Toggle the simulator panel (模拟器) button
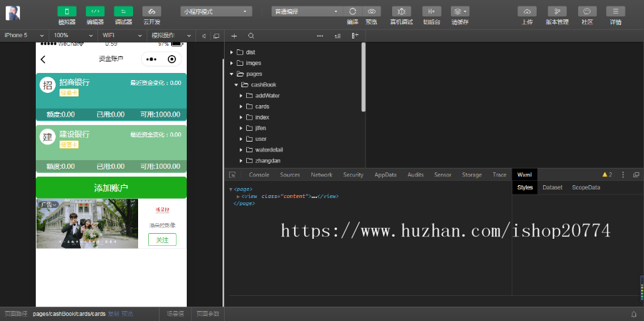The width and height of the screenshot is (644, 321). tap(67, 11)
